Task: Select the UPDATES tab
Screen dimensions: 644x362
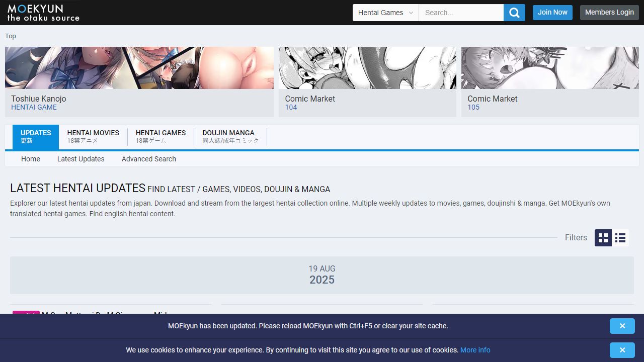Action: point(36,137)
